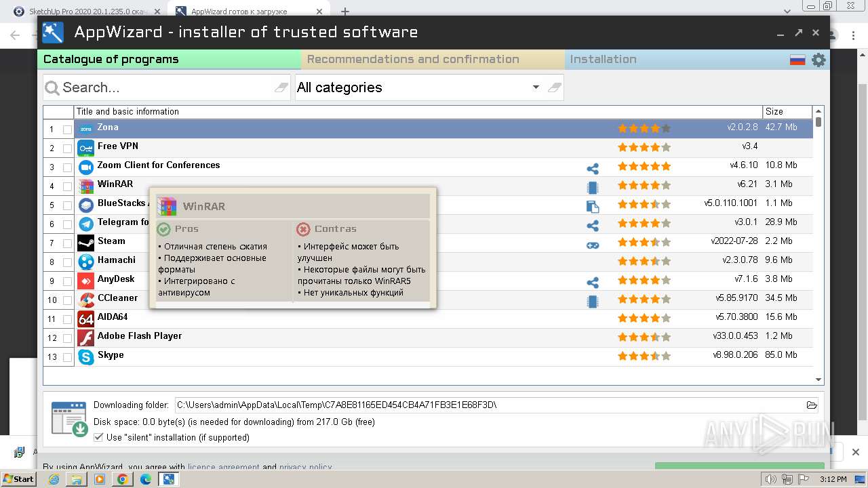Image resolution: width=868 pixels, height=488 pixels.
Task: Click in the Search input field
Action: 166,87
